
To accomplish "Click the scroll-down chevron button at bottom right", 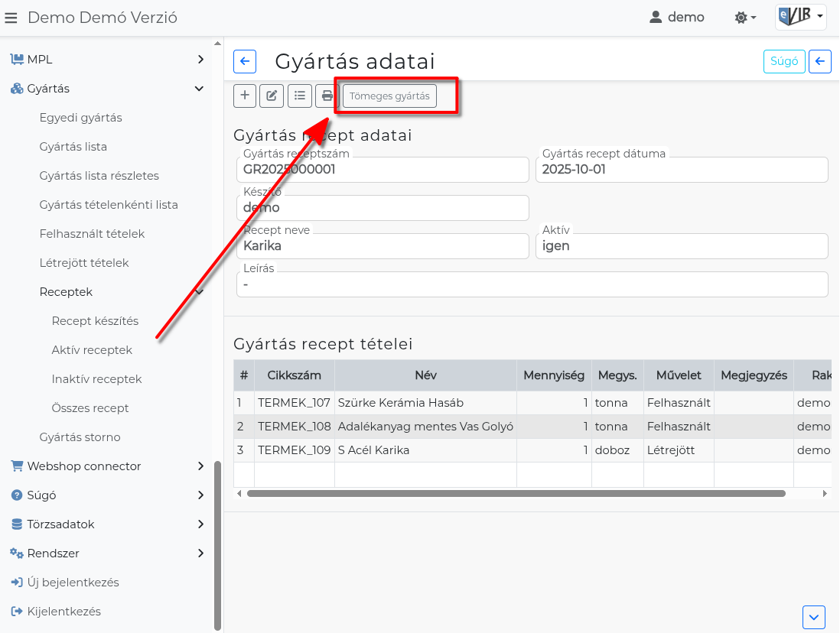I will 814,616.
